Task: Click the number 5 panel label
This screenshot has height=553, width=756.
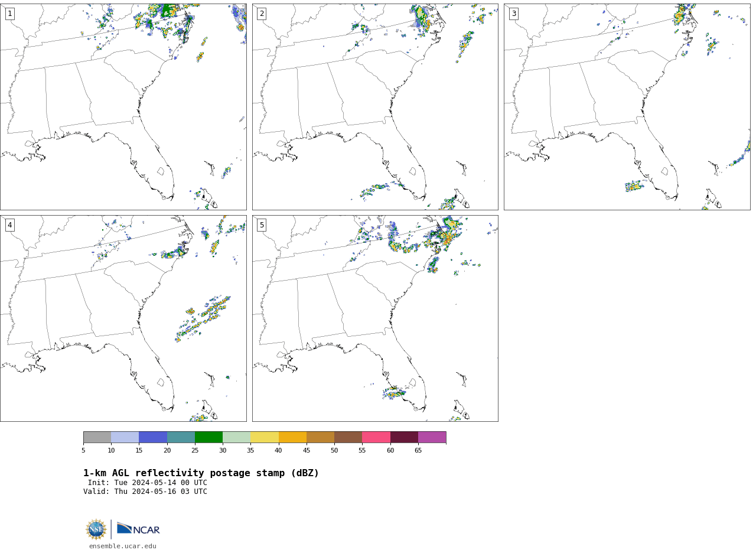Action: tap(262, 225)
